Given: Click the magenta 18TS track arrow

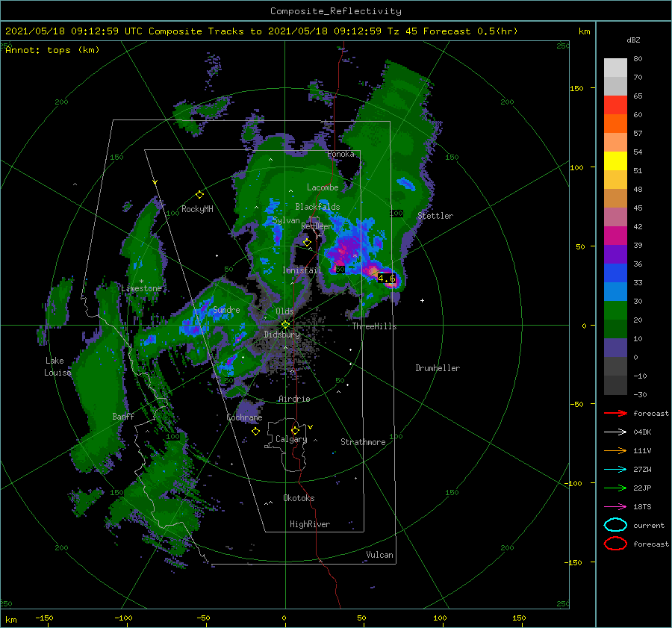Looking at the screenshot, I should click(x=615, y=507).
